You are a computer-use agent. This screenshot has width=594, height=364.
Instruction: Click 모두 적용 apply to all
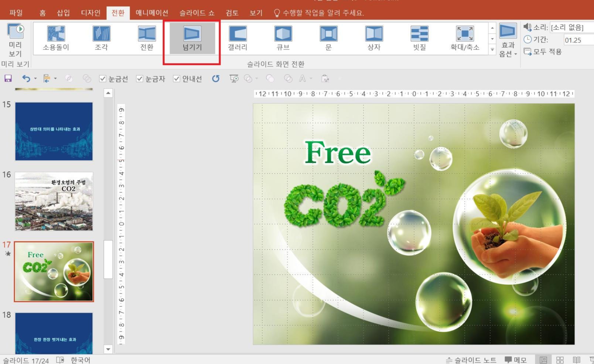coord(543,52)
